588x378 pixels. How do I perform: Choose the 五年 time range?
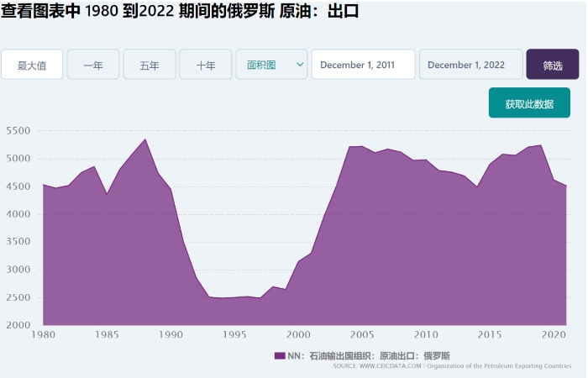click(x=150, y=65)
